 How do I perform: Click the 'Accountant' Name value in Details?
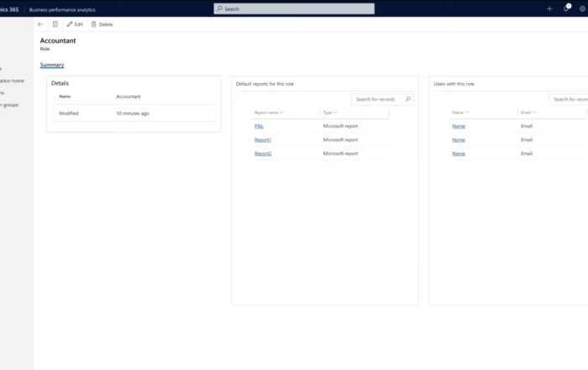click(x=129, y=96)
